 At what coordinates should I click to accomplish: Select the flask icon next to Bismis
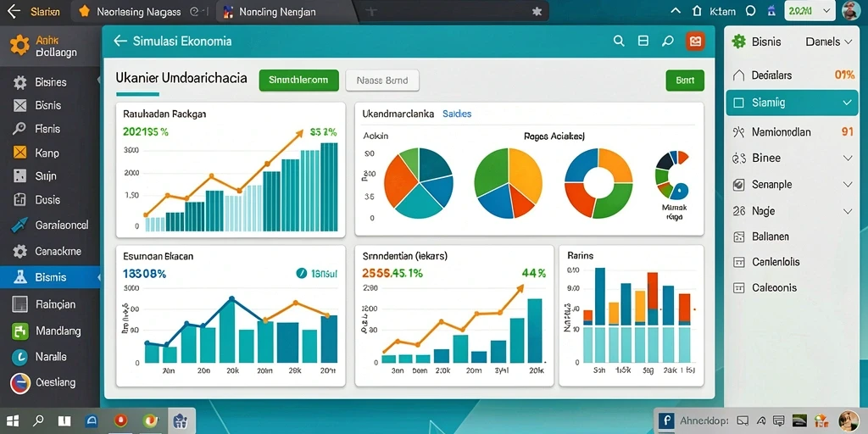[20, 277]
